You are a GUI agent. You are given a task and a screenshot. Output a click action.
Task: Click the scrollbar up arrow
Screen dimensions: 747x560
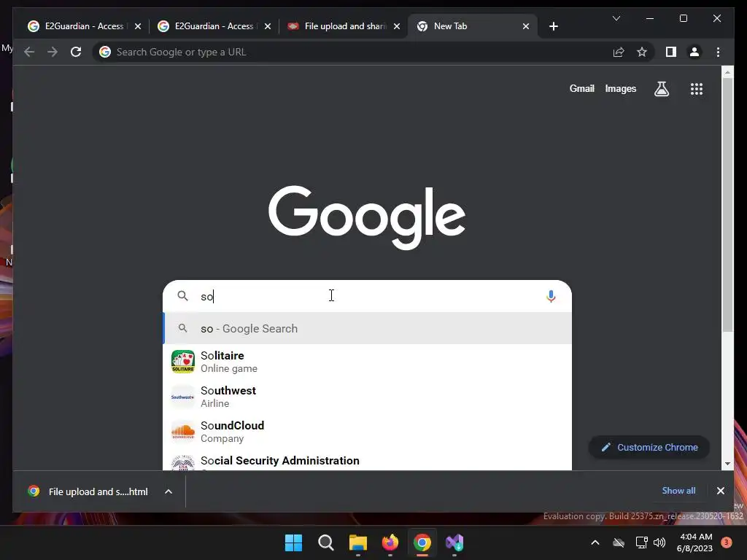pos(727,72)
